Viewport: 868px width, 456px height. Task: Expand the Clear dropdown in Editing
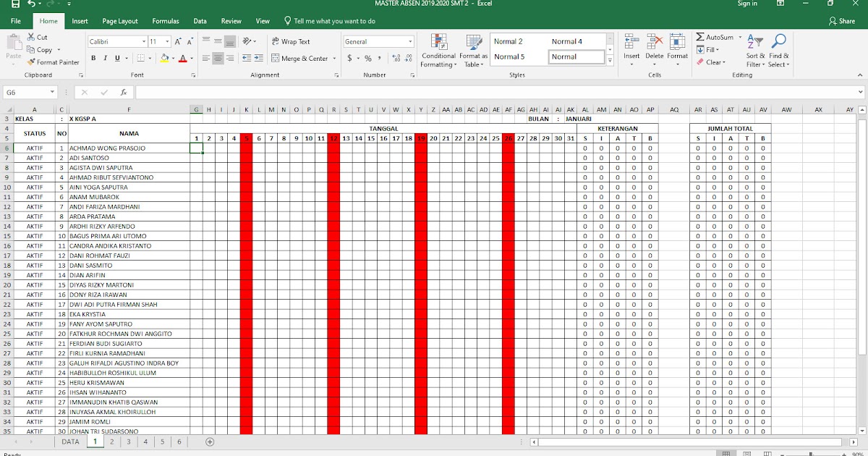pyautogui.click(x=725, y=62)
